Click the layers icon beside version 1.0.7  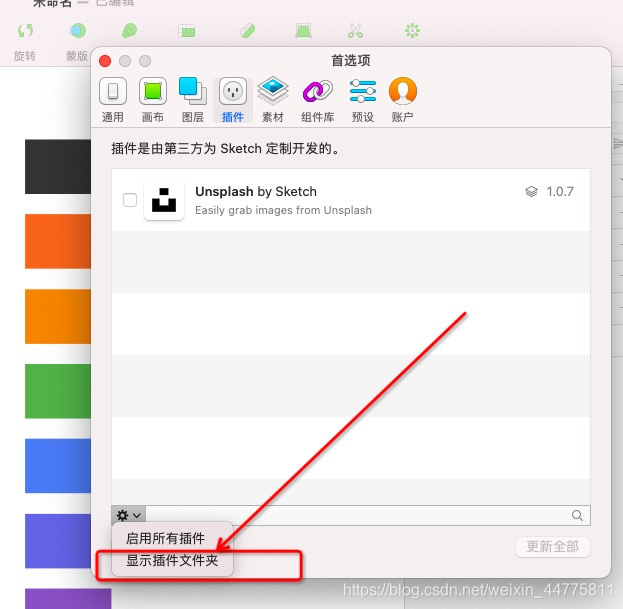tap(531, 191)
